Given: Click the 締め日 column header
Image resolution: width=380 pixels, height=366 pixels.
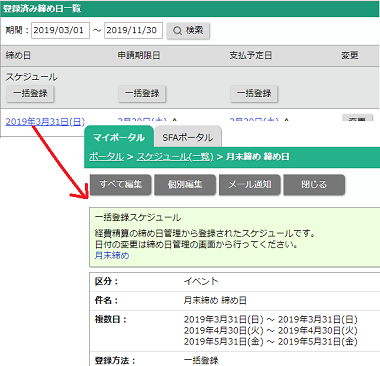Looking at the screenshot, I should click(18, 55).
